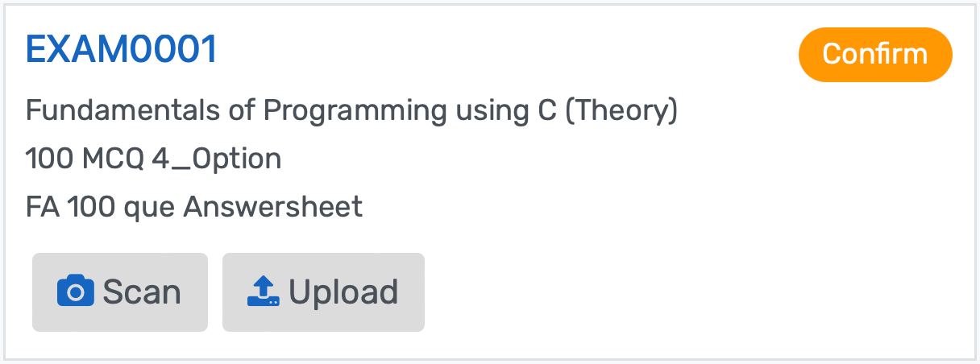The image size is (980, 364).
Task: Click the FA 100 que Answersheet label
Action: (194, 207)
